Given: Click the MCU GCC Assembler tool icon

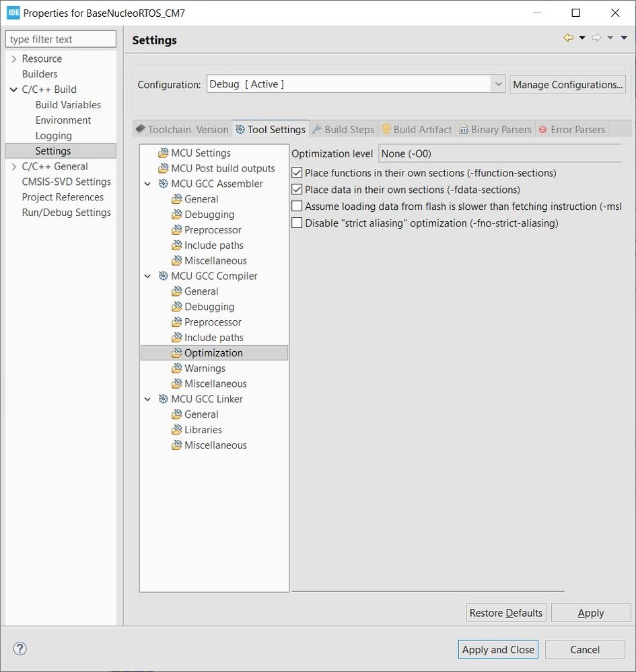Looking at the screenshot, I should [163, 184].
